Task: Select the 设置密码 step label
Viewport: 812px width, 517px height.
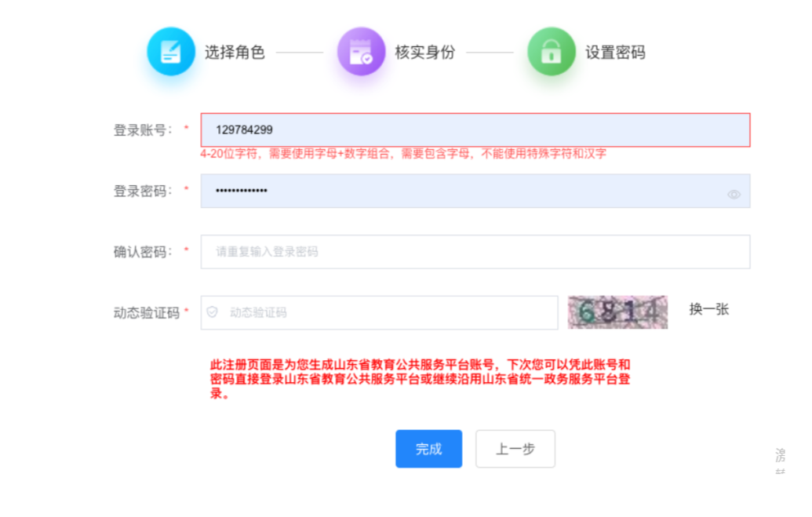Action: (615, 53)
